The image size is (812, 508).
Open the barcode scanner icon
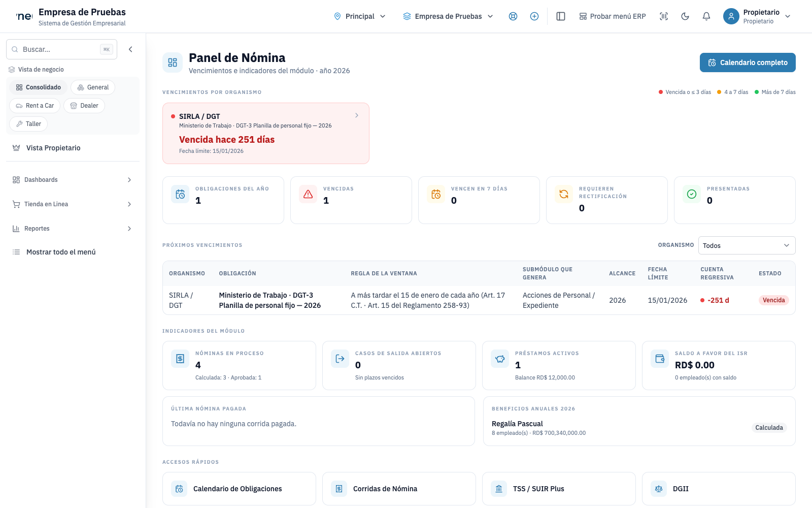click(664, 16)
